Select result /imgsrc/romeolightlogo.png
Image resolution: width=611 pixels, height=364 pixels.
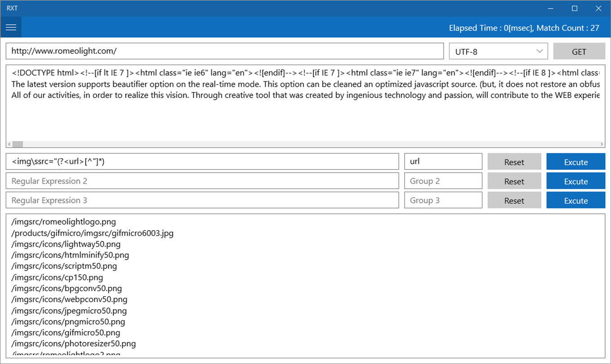pos(64,222)
